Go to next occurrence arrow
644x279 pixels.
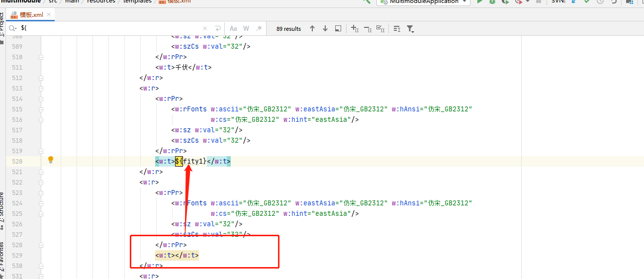[x=325, y=29]
